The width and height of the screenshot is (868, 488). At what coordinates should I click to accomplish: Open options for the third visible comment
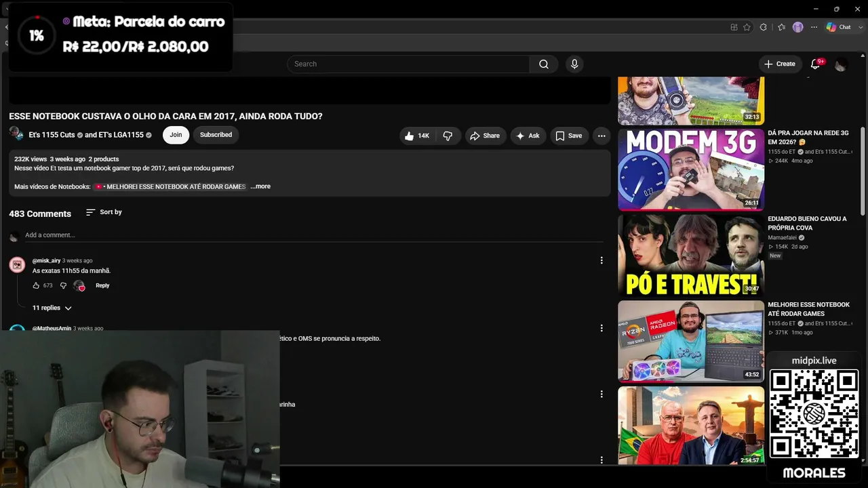tap(601, 394)
